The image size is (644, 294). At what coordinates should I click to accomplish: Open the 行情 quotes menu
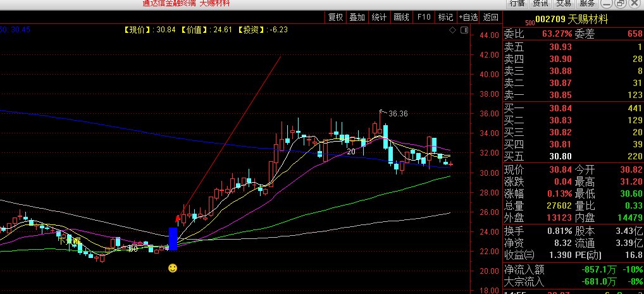pyautogui.click(x=517, y=3)
